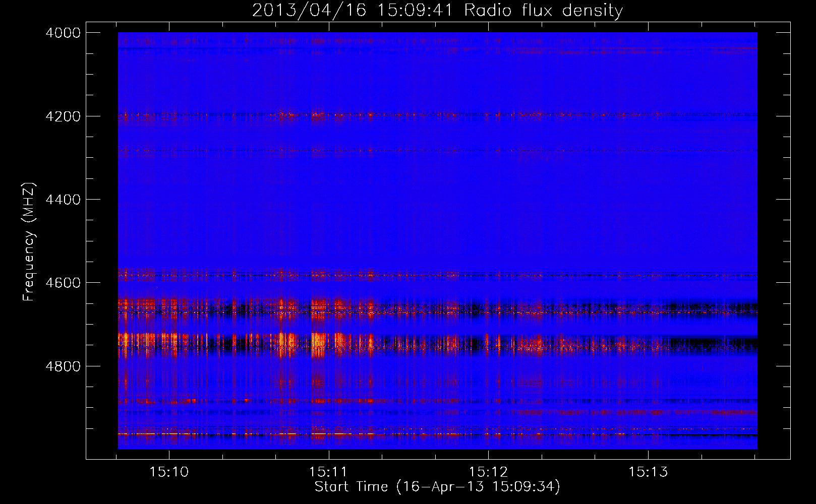Click the 15:11 time axis label
This screenshot has height=504, width=816.
pyautogui.click(x=328, y=472)
